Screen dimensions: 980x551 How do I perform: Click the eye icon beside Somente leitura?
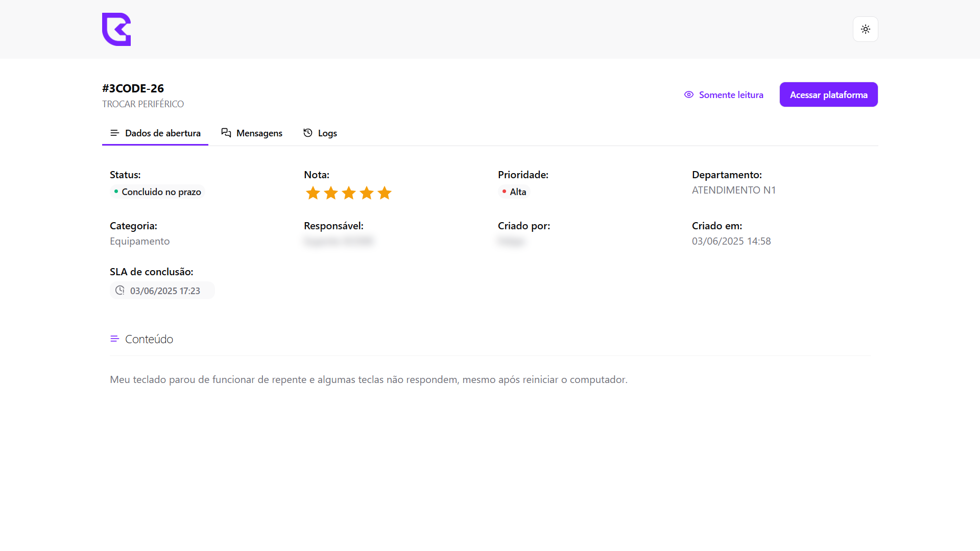coord(688,94)
